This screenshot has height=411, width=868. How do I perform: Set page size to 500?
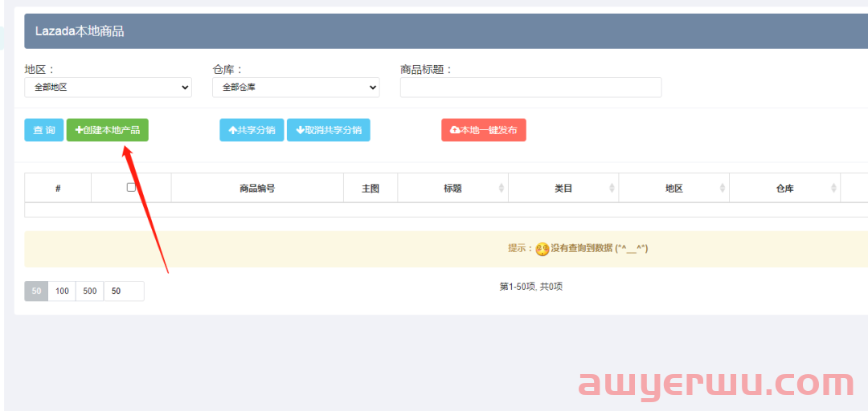point(90,291)
